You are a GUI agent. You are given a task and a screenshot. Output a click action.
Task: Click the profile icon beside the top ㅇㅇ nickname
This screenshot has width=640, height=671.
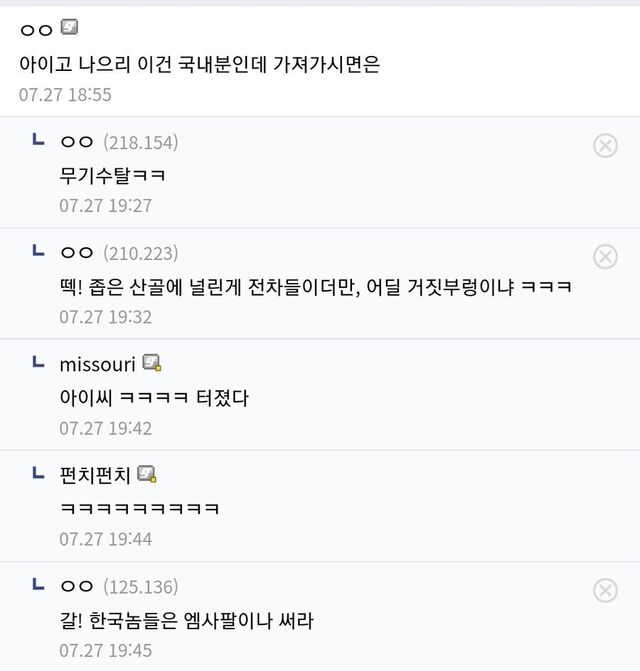coord(69,27)
